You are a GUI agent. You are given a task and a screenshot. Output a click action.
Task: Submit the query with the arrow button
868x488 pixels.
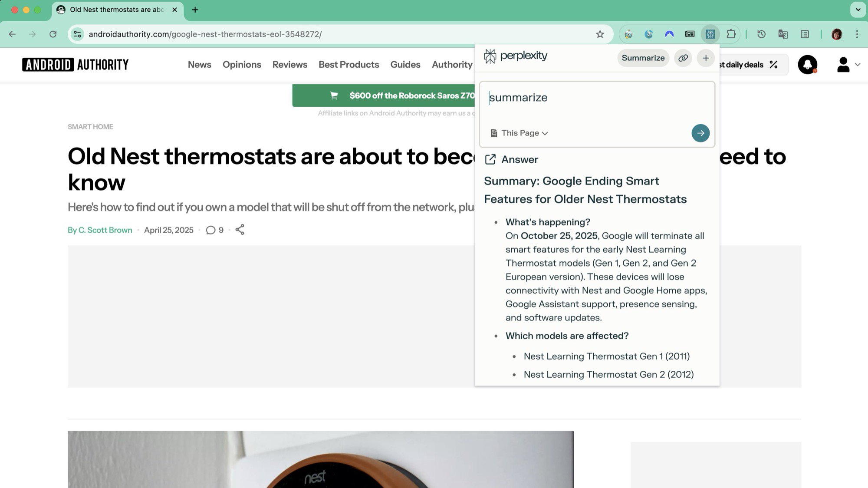click(700, 133)
